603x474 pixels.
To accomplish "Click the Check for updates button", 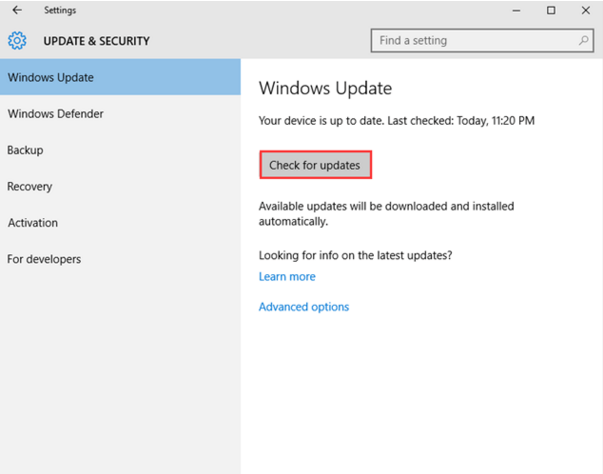I will pos(315,165).
